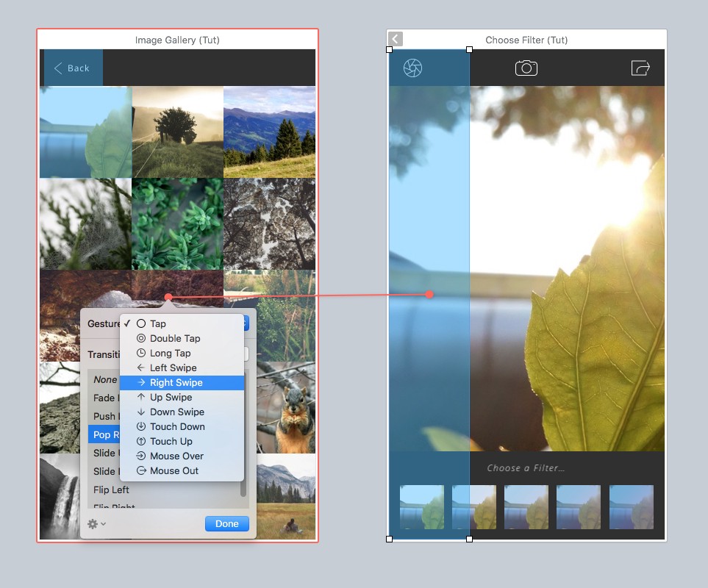Choose Up Swipe gesture entry
The width and height of the screenshot is (708, 588).
coord(171,397)
